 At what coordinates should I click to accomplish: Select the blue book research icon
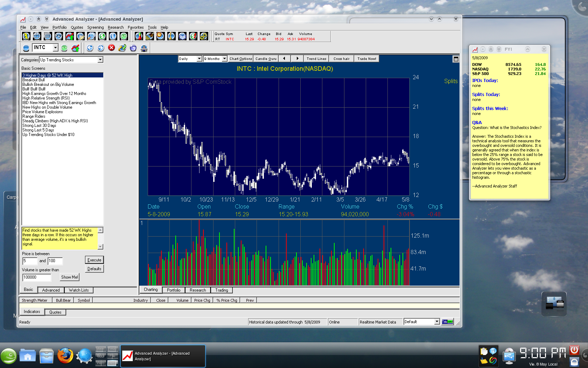click(182, 36)
